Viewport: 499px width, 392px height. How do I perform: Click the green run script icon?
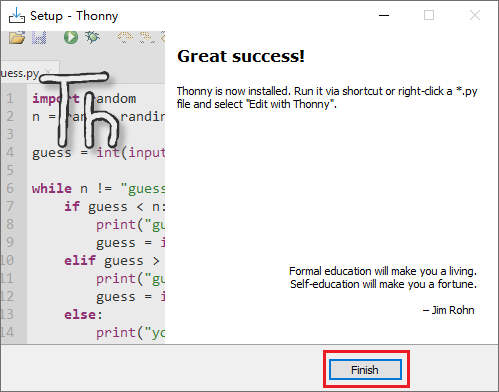[x=71, y=37]
